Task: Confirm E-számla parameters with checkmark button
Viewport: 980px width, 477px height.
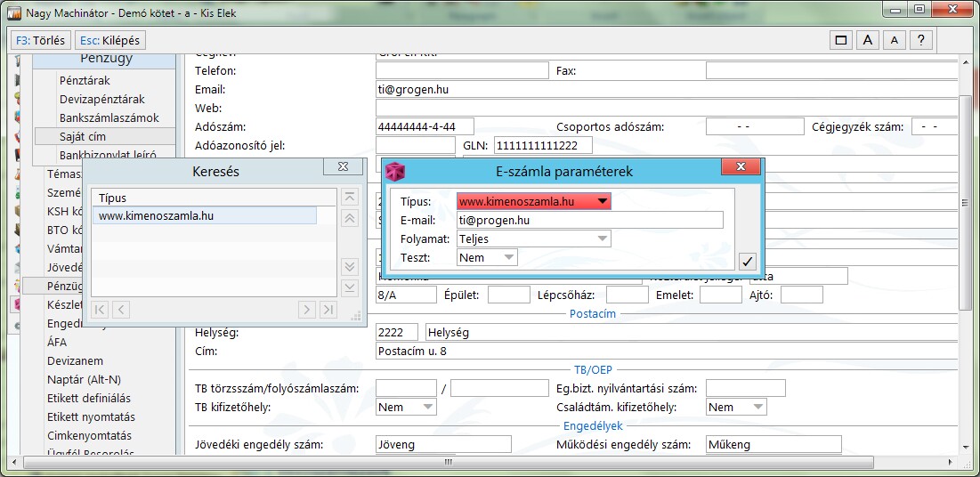Action: [747, 261]
